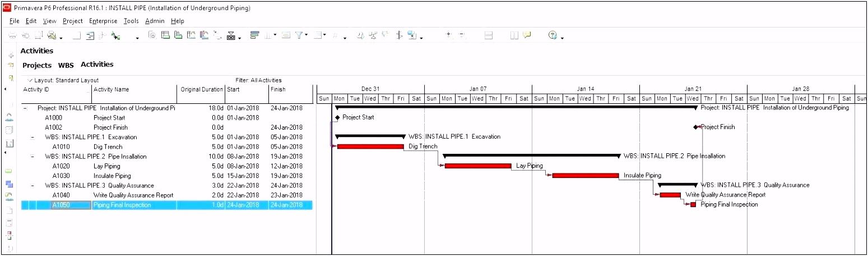868x256 pixels.
Task: Select the Dig Trench red Gantt bar
Action: tap(370, 147)
